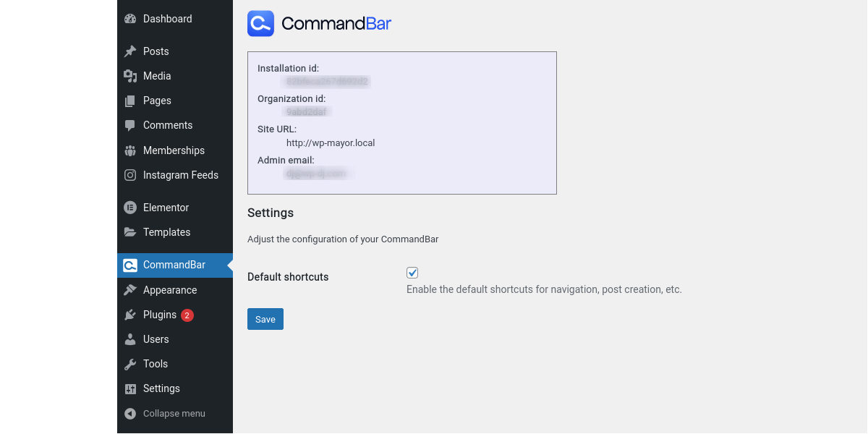Click the CommandBar logo in header
The image size is (868, 434).
[x=260, y=23]
